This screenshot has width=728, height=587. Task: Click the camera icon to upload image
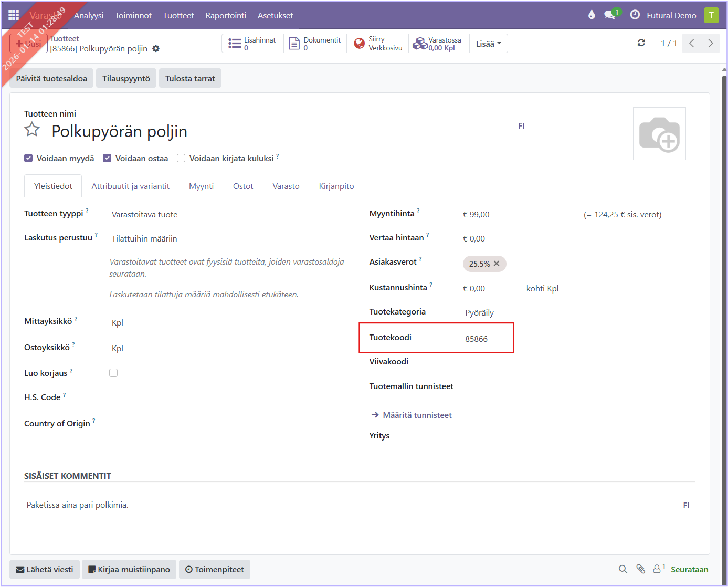(x=659, y=134)
